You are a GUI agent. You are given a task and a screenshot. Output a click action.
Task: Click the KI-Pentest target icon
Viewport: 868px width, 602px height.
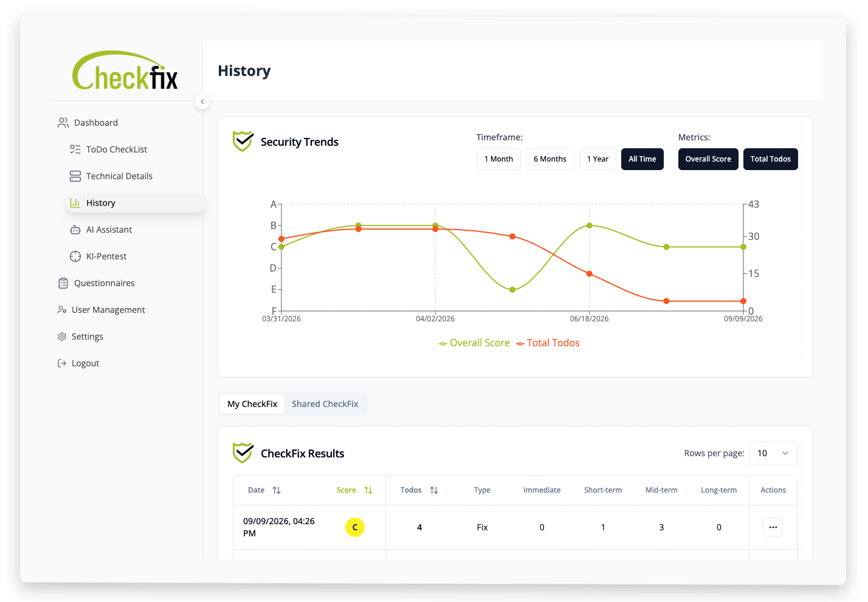click(x=75, y=256)
